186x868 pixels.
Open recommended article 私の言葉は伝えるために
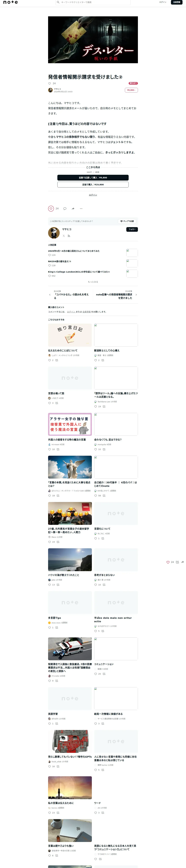pos(61,803)
